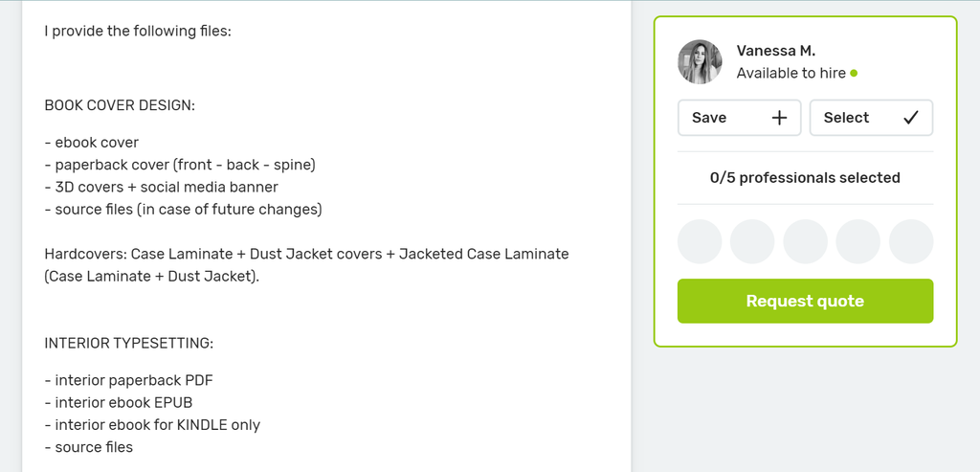980x472 pixels.
Task: Click the plus icon on Save button
Action: click(x=779, y=118)
